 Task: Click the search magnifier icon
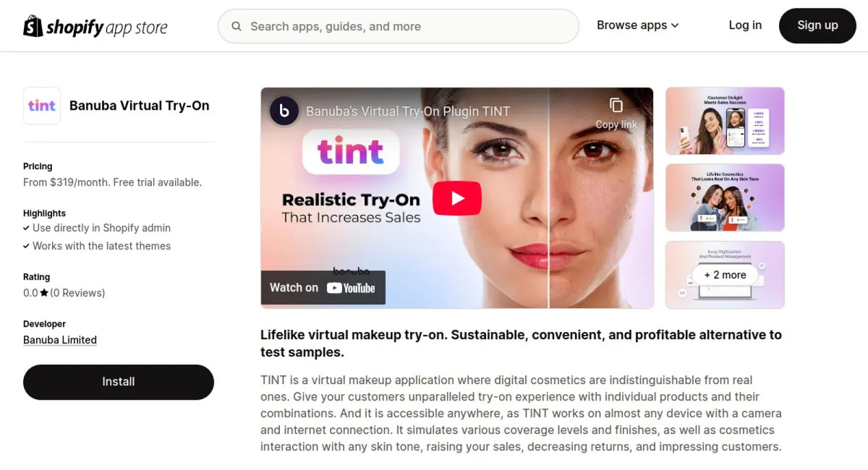point(237,27)
